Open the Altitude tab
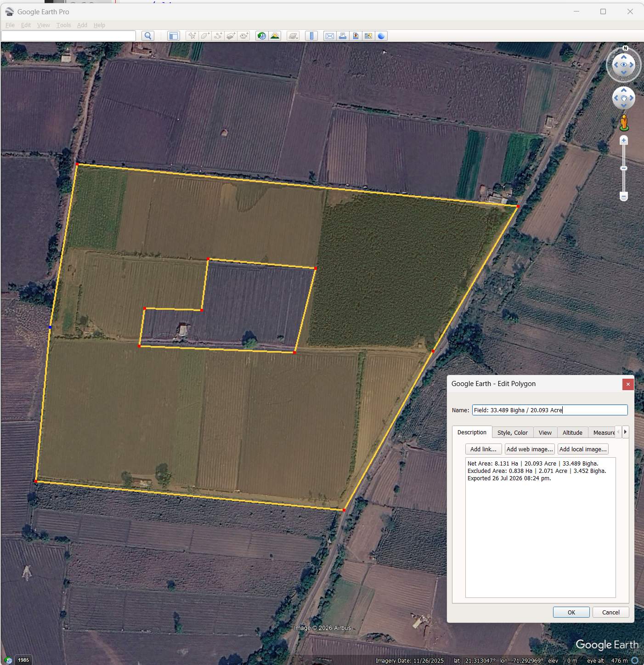This screenshot has height=665, width=644. coord(572,432)
